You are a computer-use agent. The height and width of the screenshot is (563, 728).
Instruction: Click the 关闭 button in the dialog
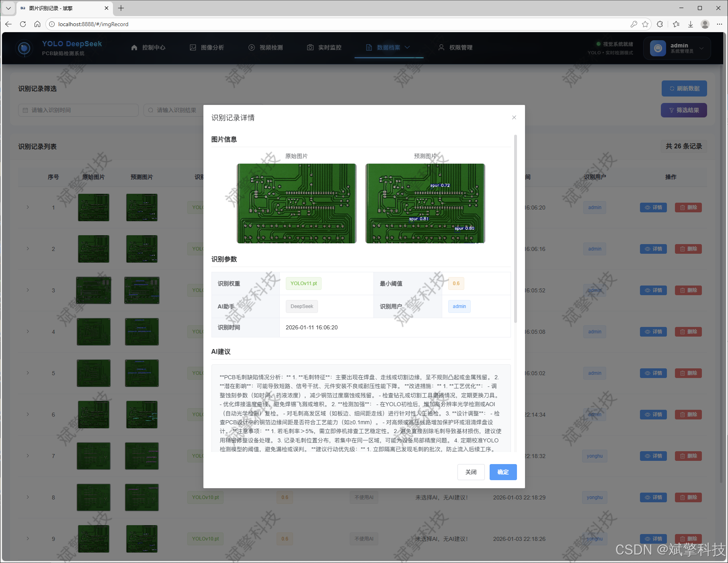[471, 472]
